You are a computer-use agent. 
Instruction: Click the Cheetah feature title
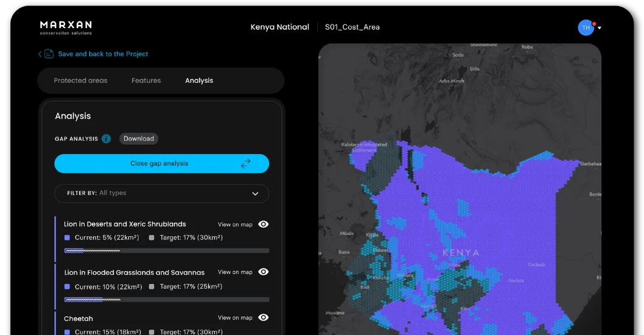pyautogui.click(x=79, y=319)
